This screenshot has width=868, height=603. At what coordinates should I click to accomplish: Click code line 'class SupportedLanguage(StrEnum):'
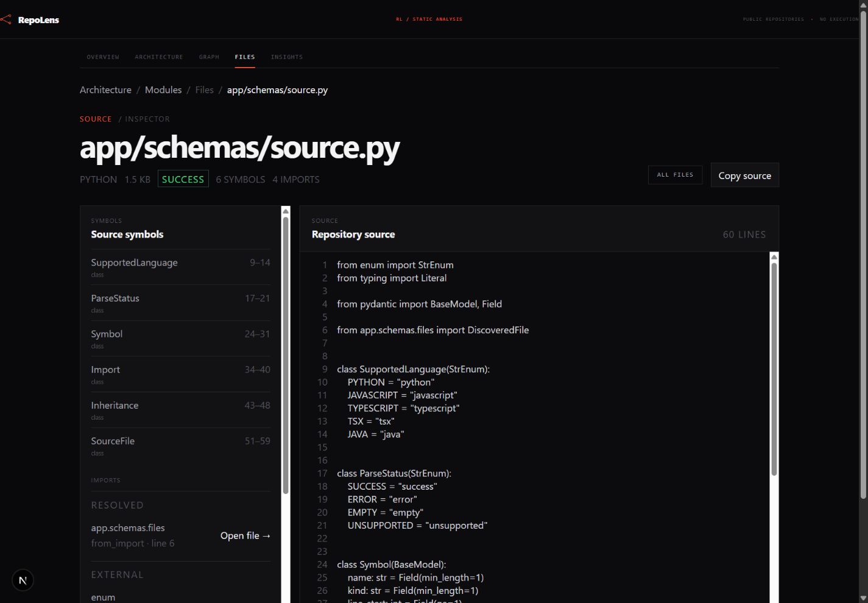point(413,369)
